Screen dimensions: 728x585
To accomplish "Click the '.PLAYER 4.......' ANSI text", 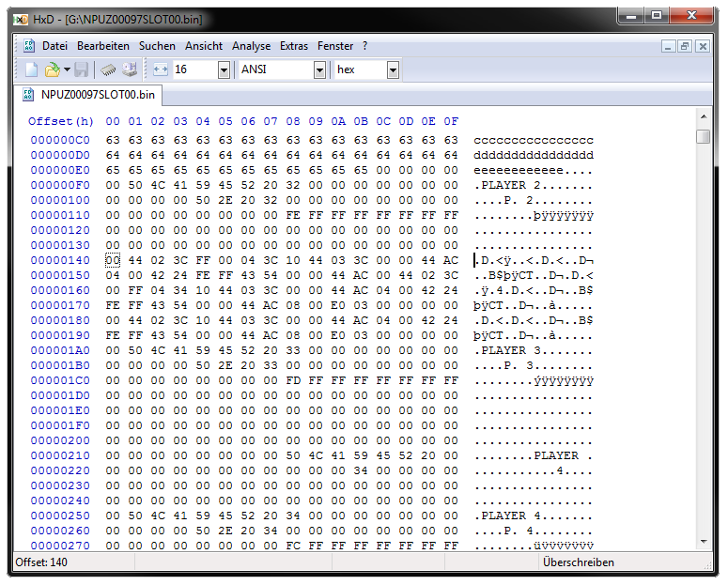I will click(534, 516).
